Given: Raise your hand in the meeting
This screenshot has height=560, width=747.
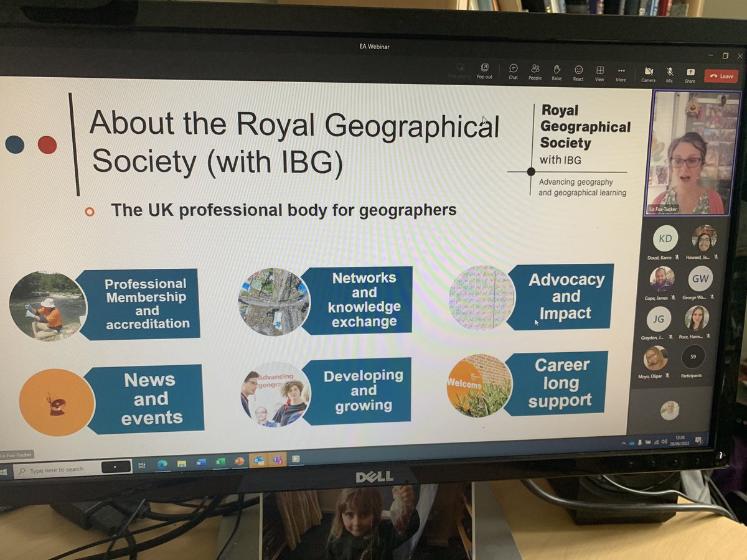Looking at the screenshot, I should 557,72.
